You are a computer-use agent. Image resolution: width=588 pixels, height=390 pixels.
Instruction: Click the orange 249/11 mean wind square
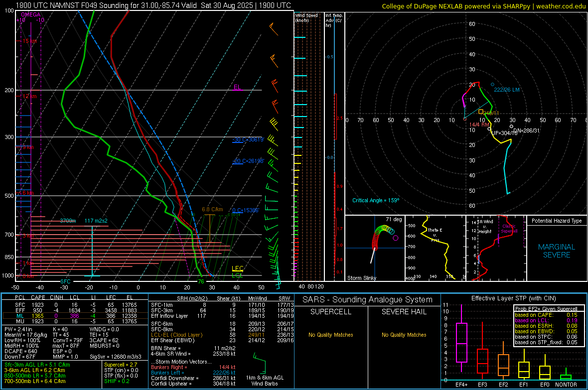pyautogui.click(x=481, y=112)
